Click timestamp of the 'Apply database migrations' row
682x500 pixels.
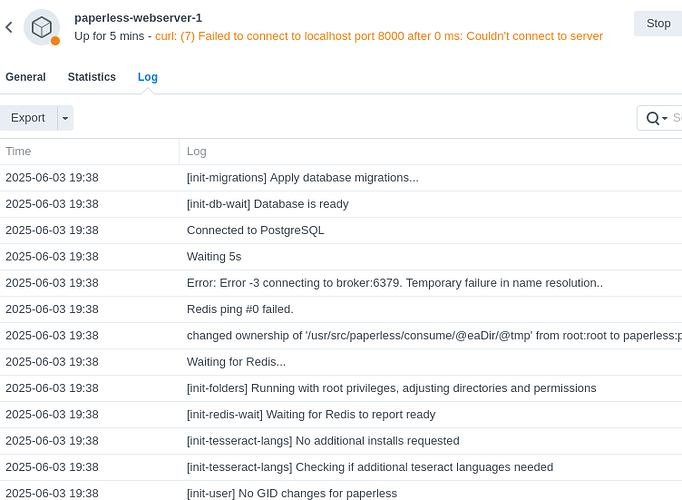pos(52,178)
